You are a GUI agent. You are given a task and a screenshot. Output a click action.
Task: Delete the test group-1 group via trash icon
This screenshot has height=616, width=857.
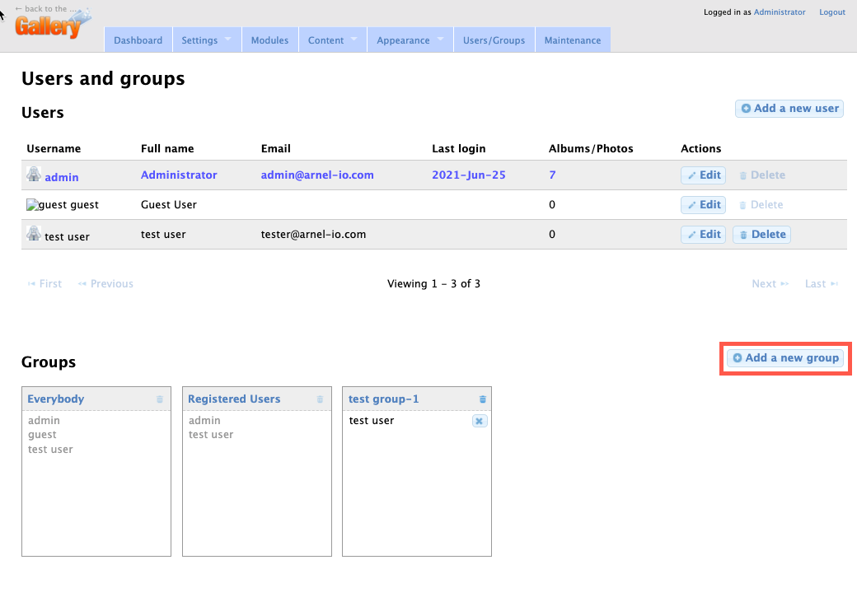(483, 399)
